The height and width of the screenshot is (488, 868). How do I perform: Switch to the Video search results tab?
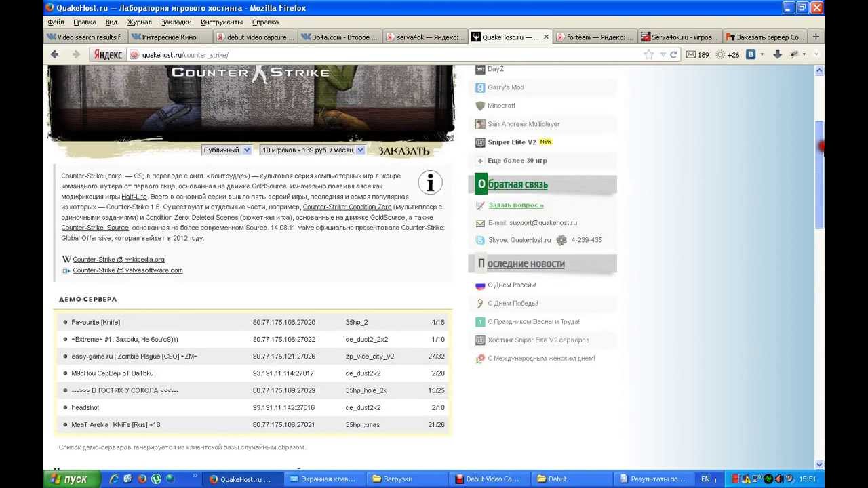click(x=85, y=37)
